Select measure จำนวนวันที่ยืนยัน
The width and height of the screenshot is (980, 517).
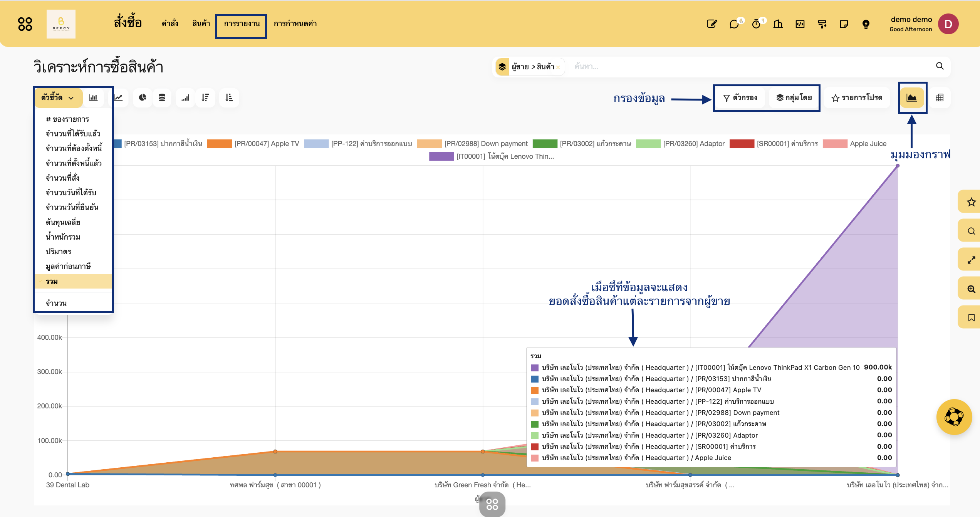pos(73,207)
